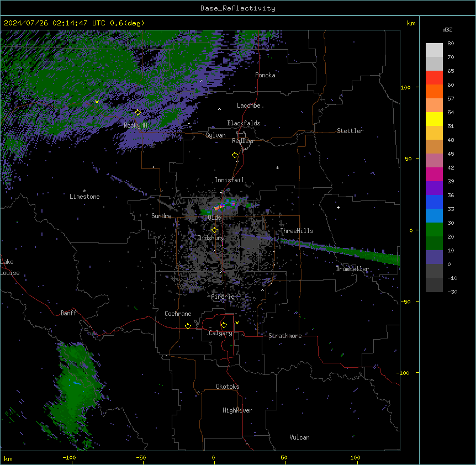476x465 pixels.
Task: Click the Calgary city label
Action: pyautogui.click(x=220, y=333)
